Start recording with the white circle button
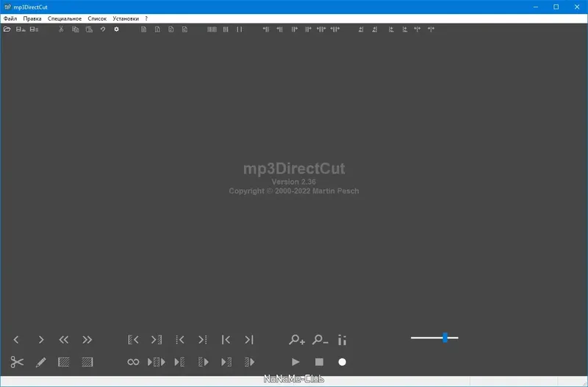The width and height of the screenshot is (588, 387). pyautogui.click(x=342, y=362)
